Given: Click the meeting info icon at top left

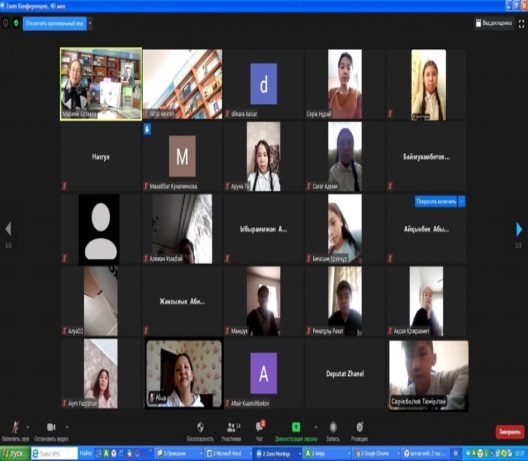Looking at the screenshot, I should [5, 23].
